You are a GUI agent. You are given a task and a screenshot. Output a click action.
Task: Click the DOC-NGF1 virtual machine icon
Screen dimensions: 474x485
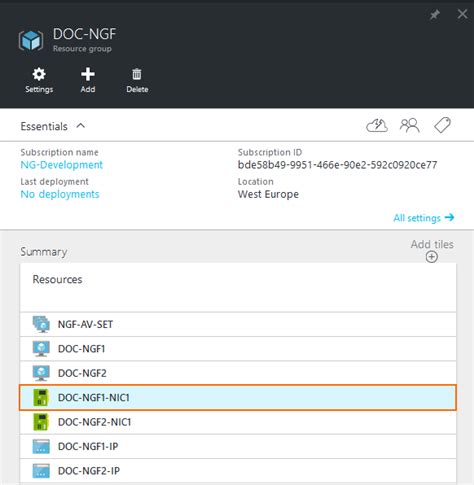click(41, 349)
